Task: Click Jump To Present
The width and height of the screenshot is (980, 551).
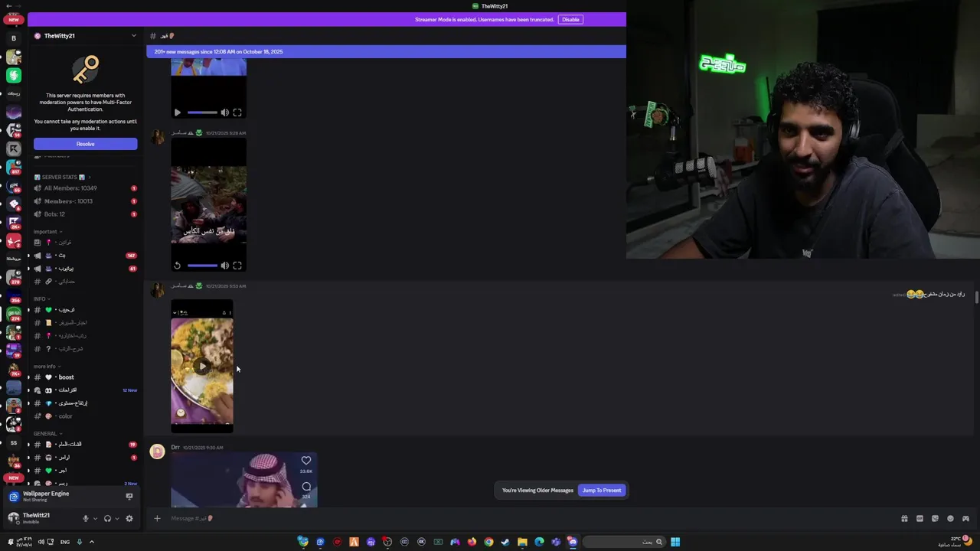Action: pyautogui.click(x=602, y=490)
